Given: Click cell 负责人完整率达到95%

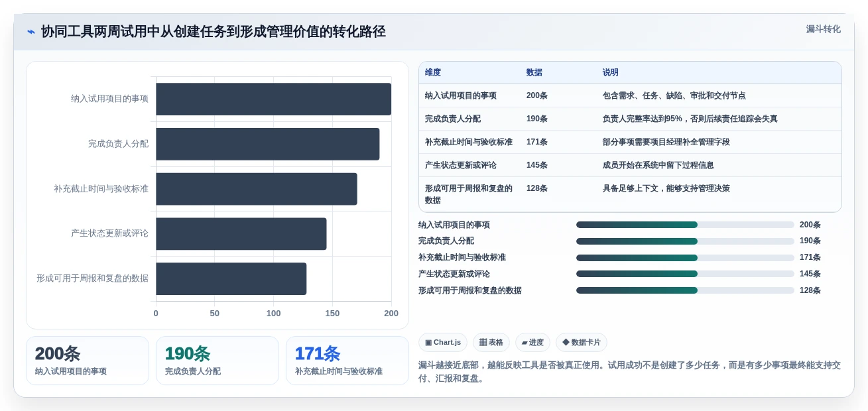Looking at the screenshot, I should coord(690,119).
